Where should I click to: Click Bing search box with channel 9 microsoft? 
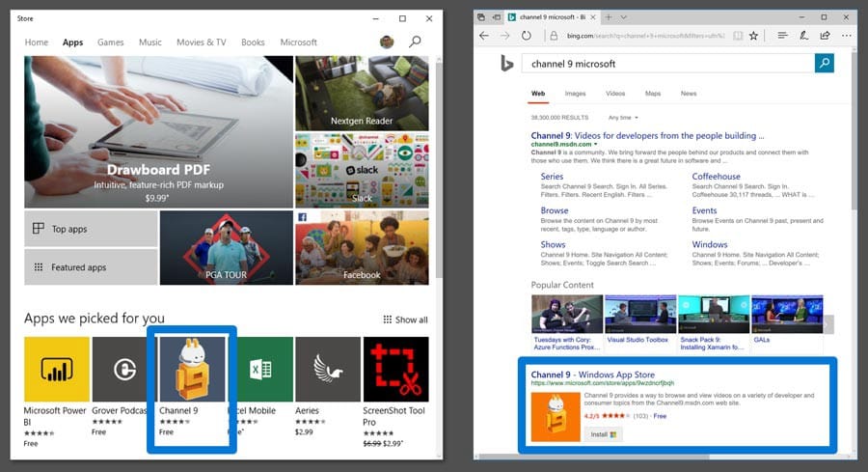668,63
